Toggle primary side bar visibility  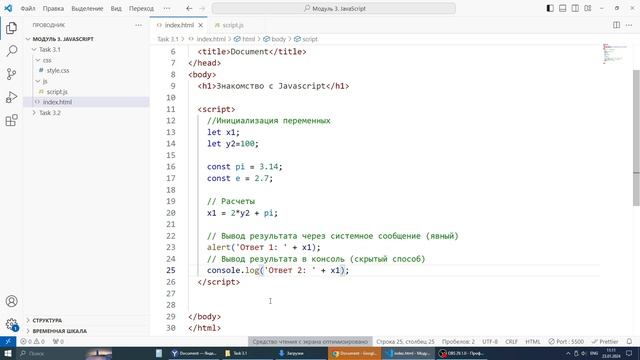pos(550,8)
